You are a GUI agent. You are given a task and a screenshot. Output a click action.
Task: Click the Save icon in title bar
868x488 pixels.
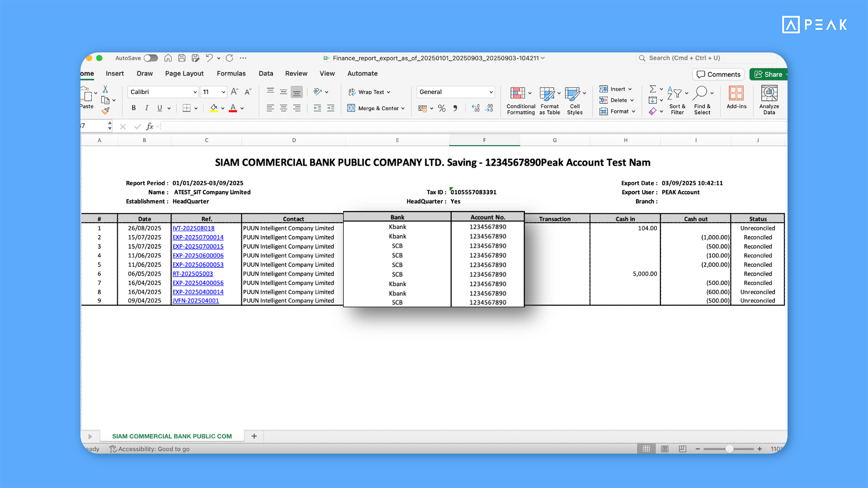point(182,58)
